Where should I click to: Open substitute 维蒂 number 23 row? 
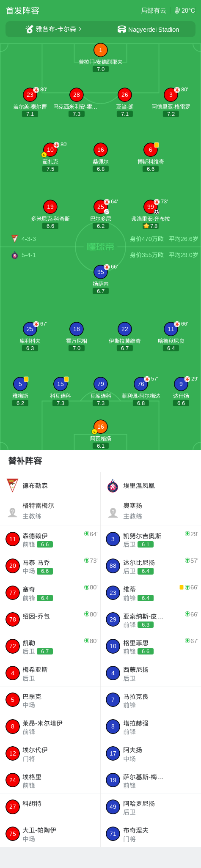(151, 593)
